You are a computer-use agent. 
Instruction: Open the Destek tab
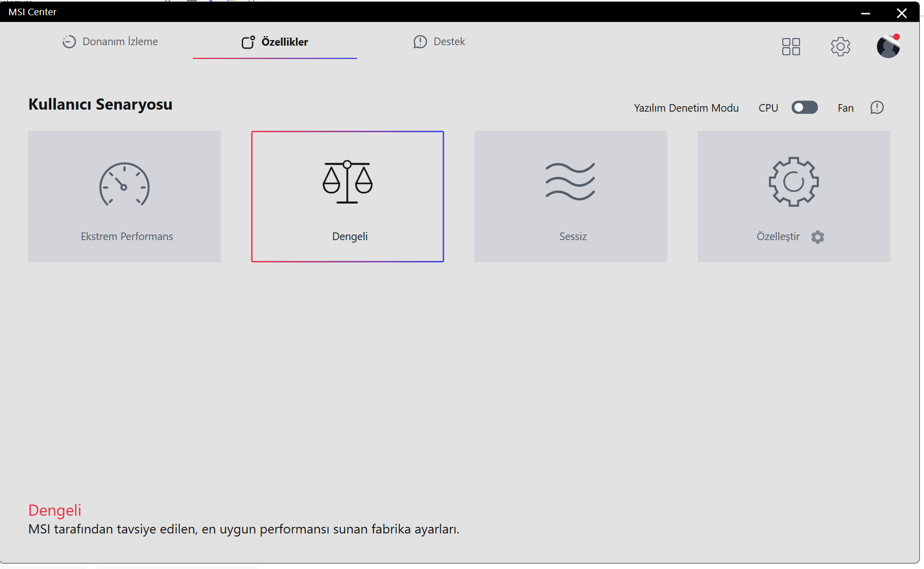click(439, 42)
